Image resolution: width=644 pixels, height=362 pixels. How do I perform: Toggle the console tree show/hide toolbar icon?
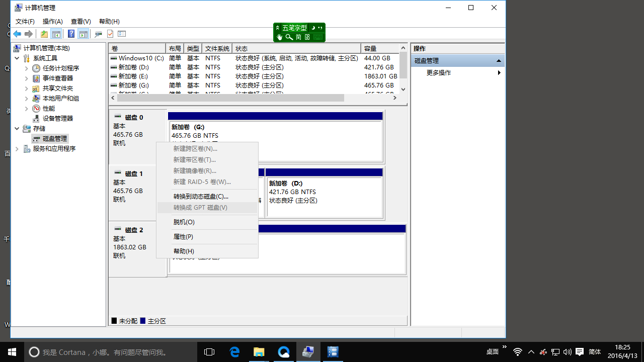coord(56,34)
